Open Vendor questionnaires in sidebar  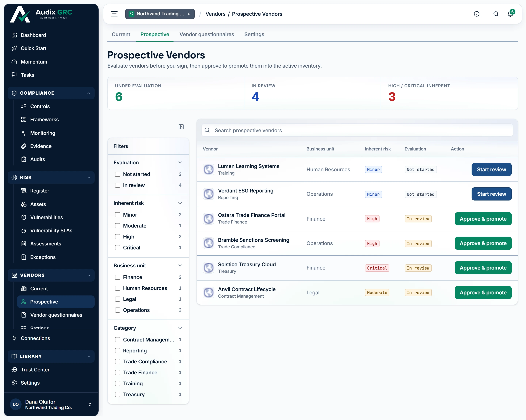(56, 315)
